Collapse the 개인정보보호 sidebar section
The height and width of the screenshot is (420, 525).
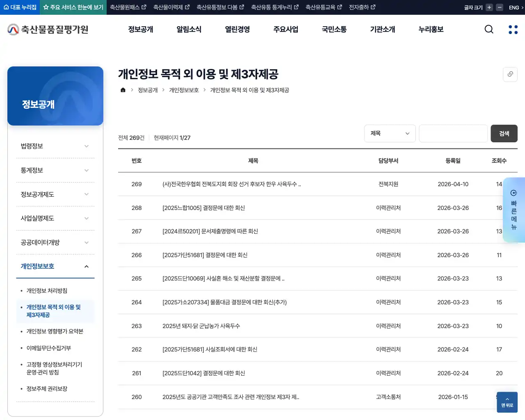(55, 266)
